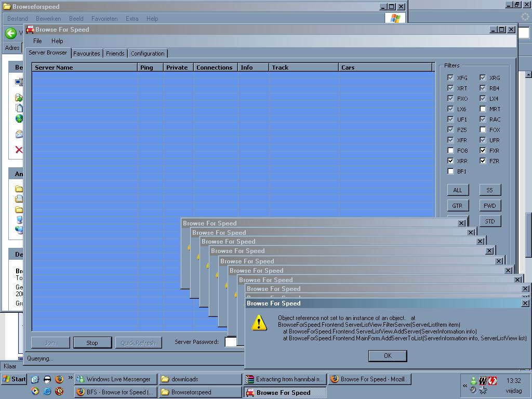Toggle the XRG filter checkbox
This screenshot has width=532, height=399.
click(x=483, y=78)
